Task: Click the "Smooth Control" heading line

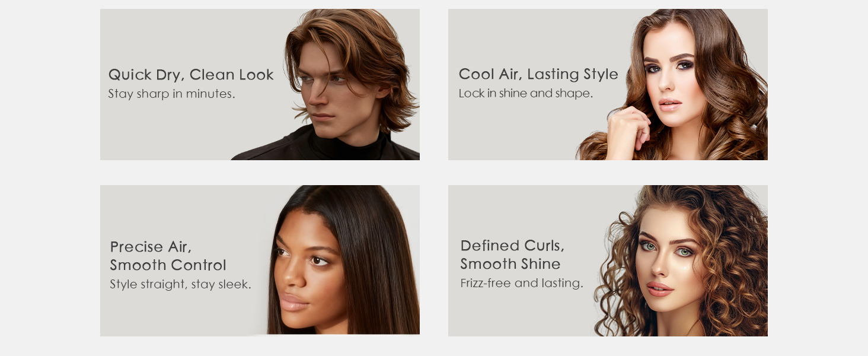Action: pos(168,265)
